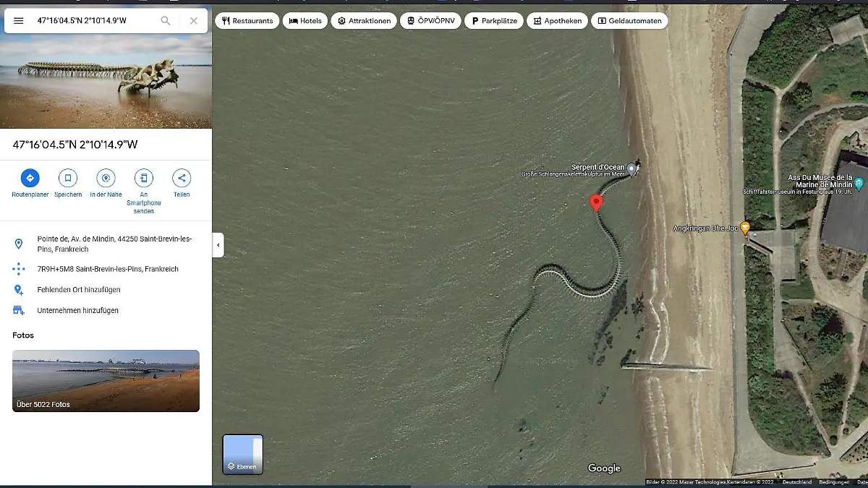Filter map by Hotels
The width and height of the screenshot is (868, 488).
tap(305, 21)
